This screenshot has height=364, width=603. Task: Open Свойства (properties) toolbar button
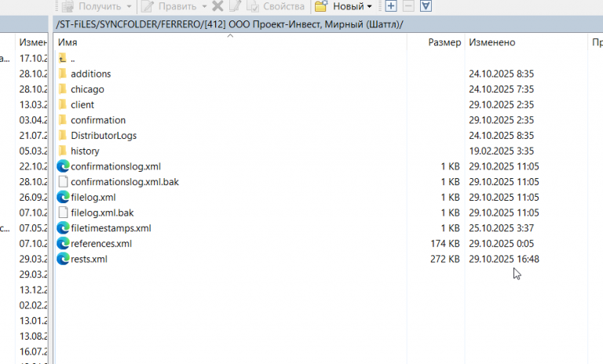tap(276, 6)
